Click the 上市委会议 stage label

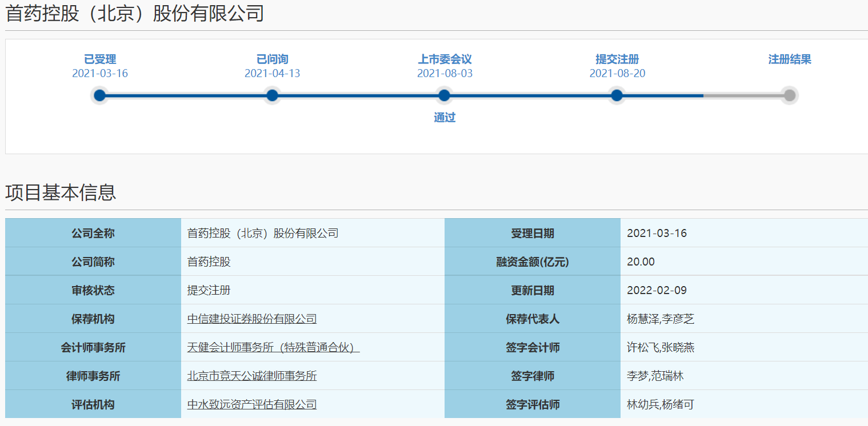click(445, 59)
